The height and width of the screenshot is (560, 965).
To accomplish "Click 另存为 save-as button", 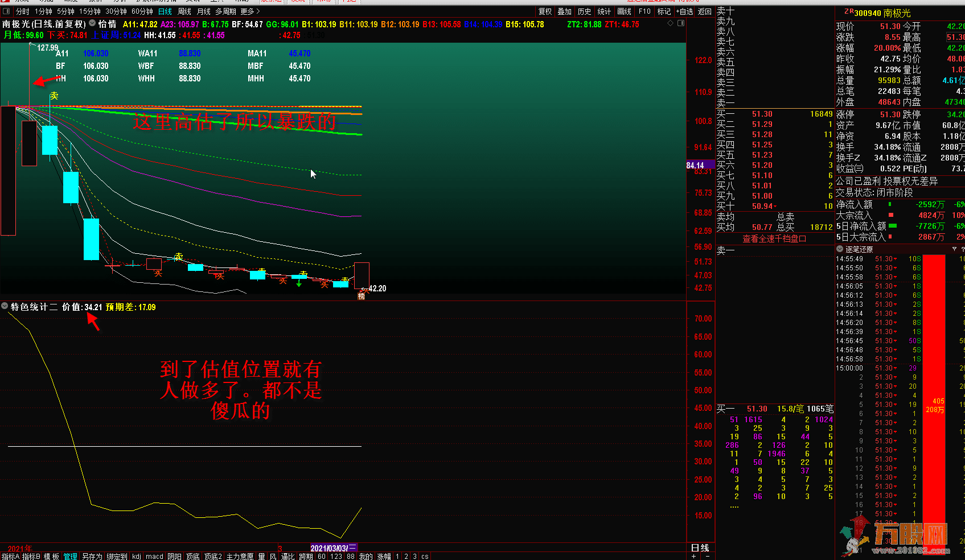I will pyautogui.click(x=92, y=556).
